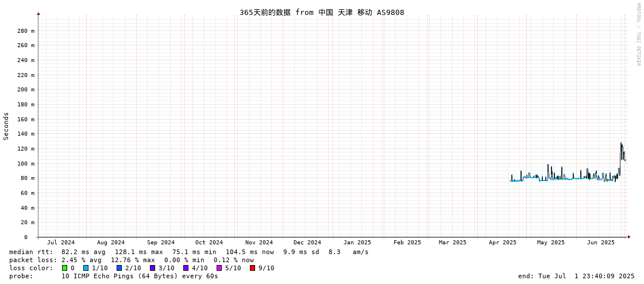Click the Jun 2025 axis label
The width and height of the screenshot is (644, 284).
click(x=601, y=243)
